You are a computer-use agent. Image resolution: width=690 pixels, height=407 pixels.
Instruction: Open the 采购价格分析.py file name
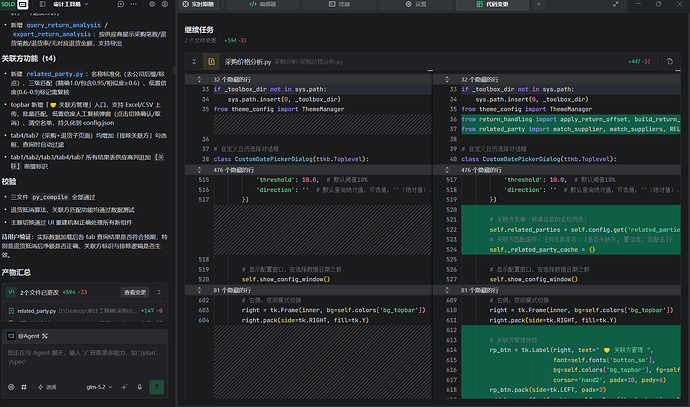[x=248, y=62]
